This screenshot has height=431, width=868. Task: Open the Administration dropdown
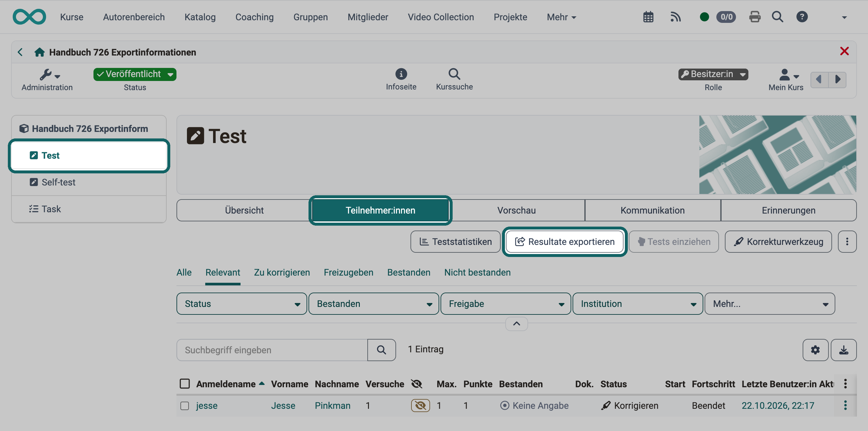click(x=47, y=80)
